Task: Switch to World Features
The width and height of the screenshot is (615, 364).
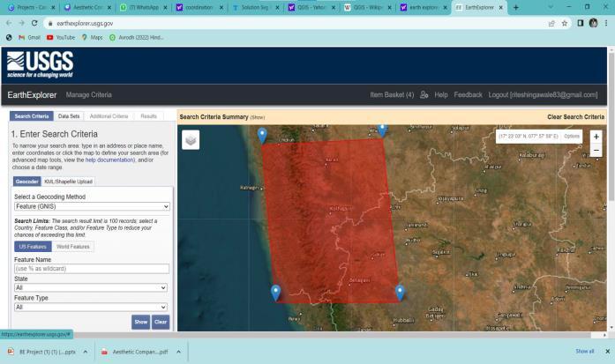Action: (x=73, y=247)
